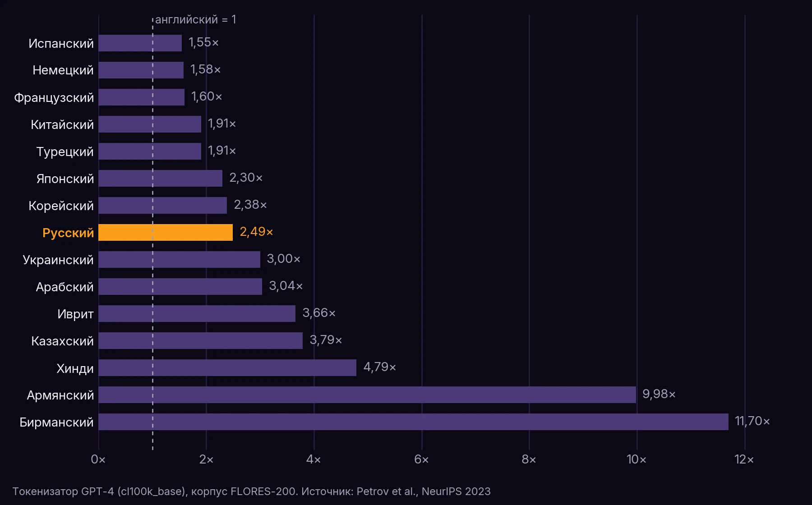Click the orange Русский bar

166,232
